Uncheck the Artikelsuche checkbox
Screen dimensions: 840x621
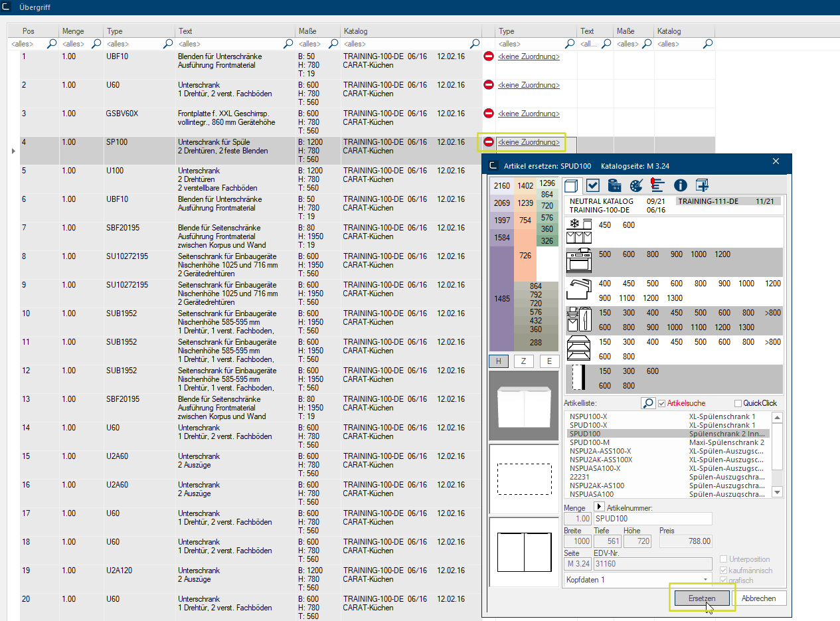click(x=661, y=403)
